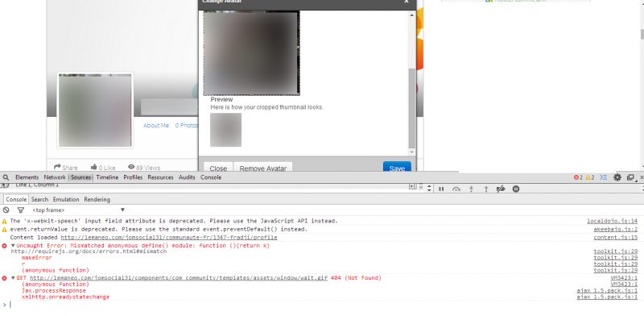Step into next function call
644x316 pixels.
tap(472, 189)
